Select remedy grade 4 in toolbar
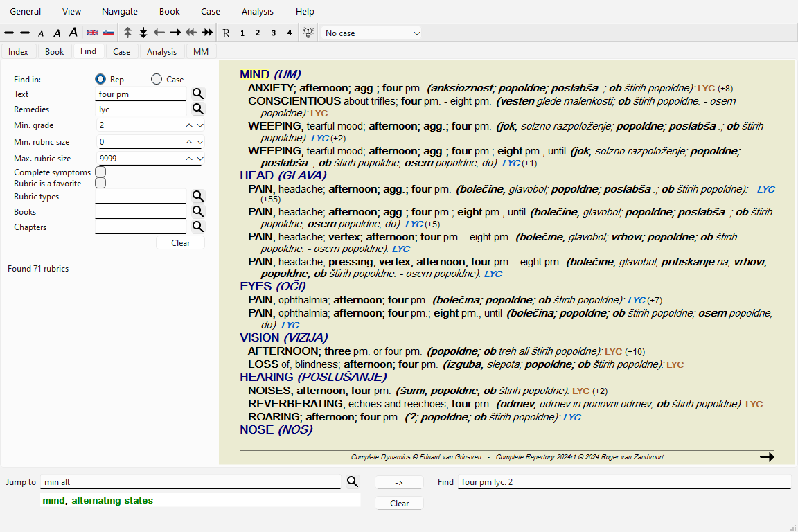This screenshot has width=798, height=532. coord(290,33)
